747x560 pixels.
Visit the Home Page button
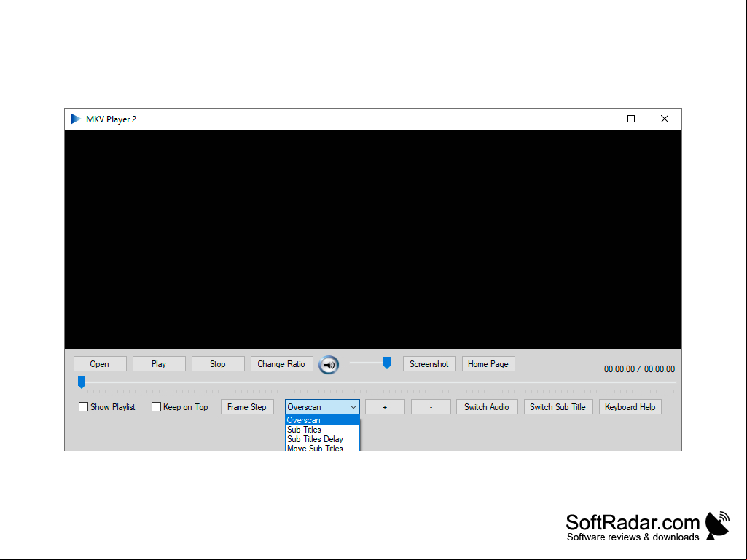[x=488, y=364]
